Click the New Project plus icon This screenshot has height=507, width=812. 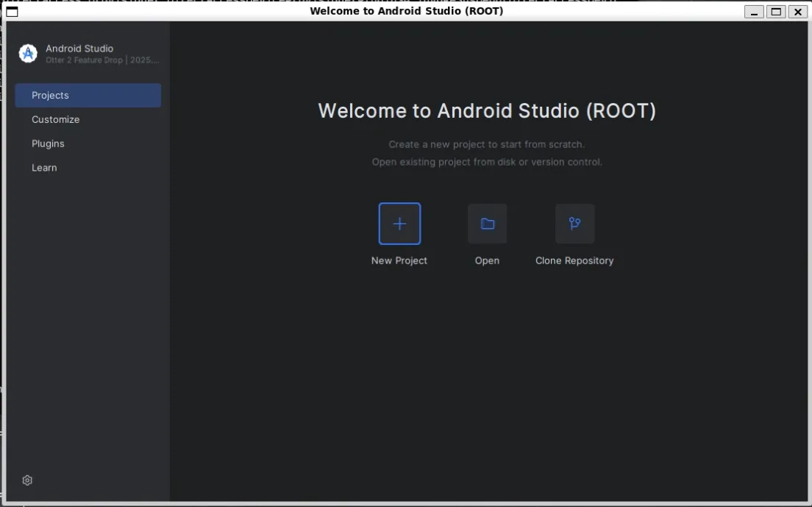click(399, 224)
